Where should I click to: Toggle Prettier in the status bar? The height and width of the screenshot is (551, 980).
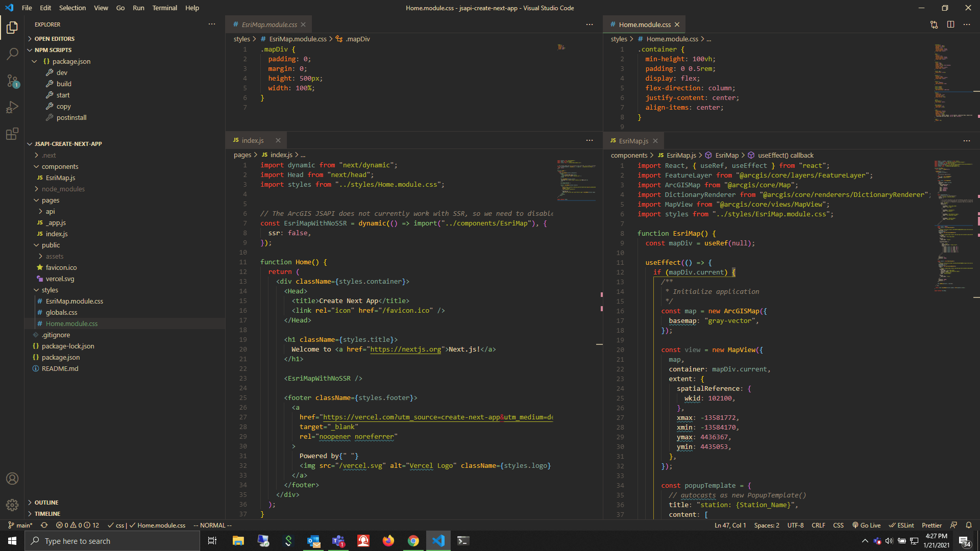coord(932,525)
